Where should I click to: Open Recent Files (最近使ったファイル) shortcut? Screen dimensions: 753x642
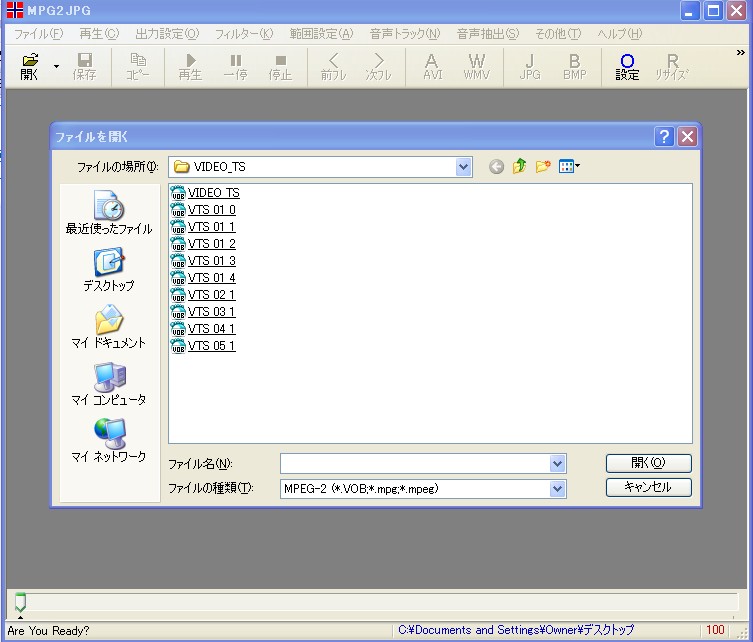click(109, 212)
